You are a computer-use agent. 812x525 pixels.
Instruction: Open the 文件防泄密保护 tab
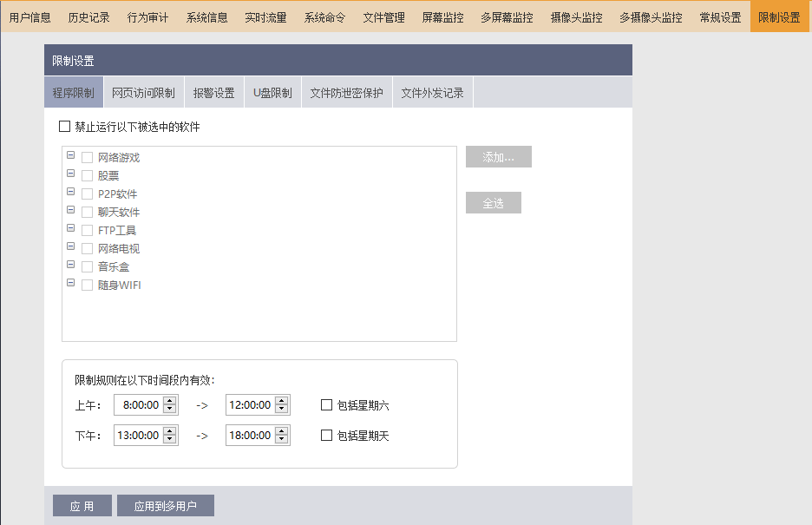click(346, 93)
